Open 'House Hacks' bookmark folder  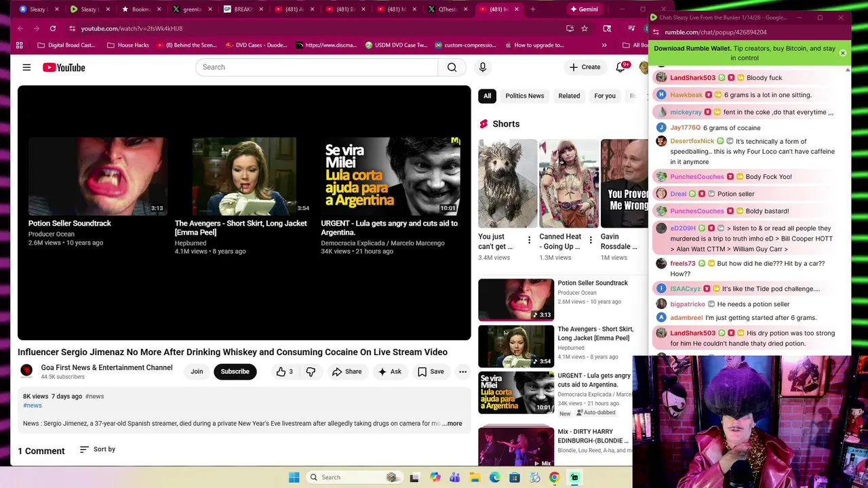click(128, 45)
